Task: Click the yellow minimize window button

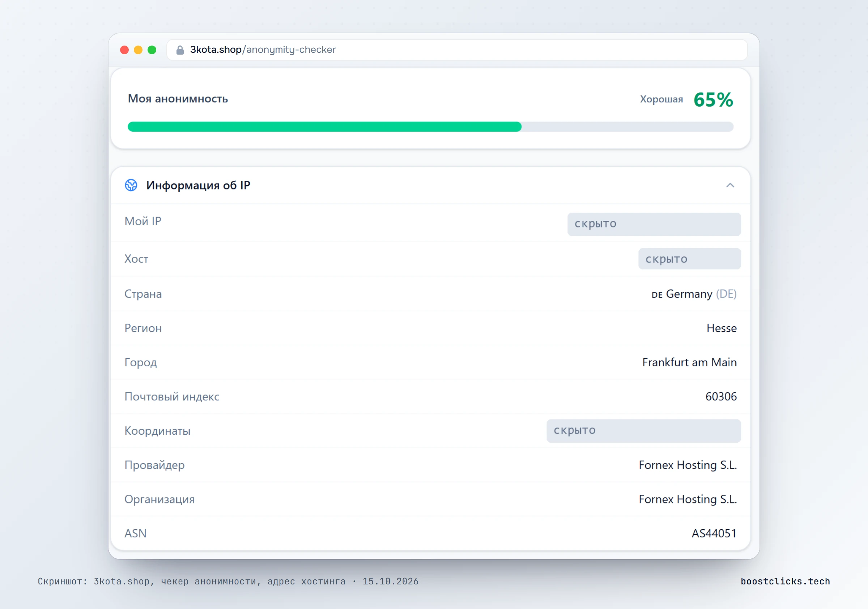Action: click(139, 50)
